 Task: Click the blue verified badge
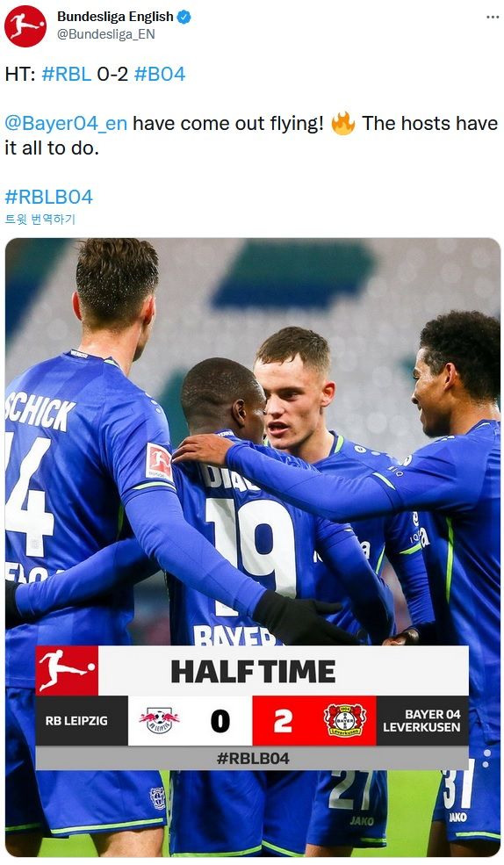[184, 17]
